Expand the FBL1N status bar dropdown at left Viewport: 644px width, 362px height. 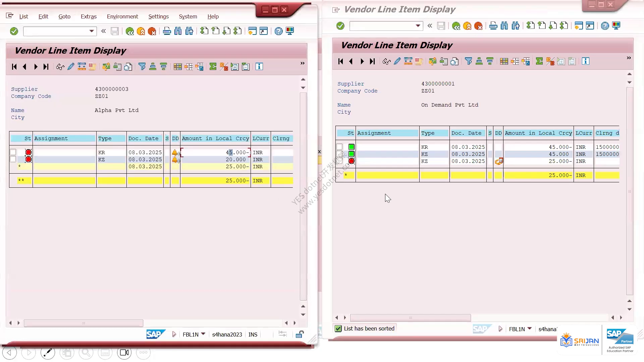click(203, 334)
